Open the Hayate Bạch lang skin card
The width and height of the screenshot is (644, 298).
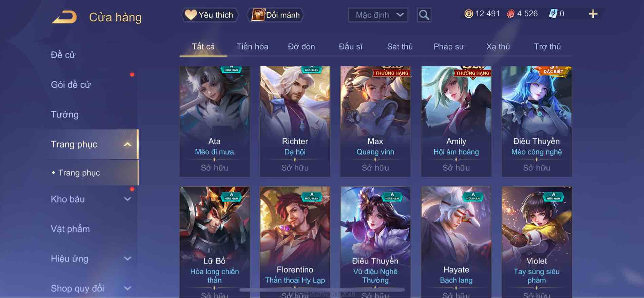coord(456,242)
